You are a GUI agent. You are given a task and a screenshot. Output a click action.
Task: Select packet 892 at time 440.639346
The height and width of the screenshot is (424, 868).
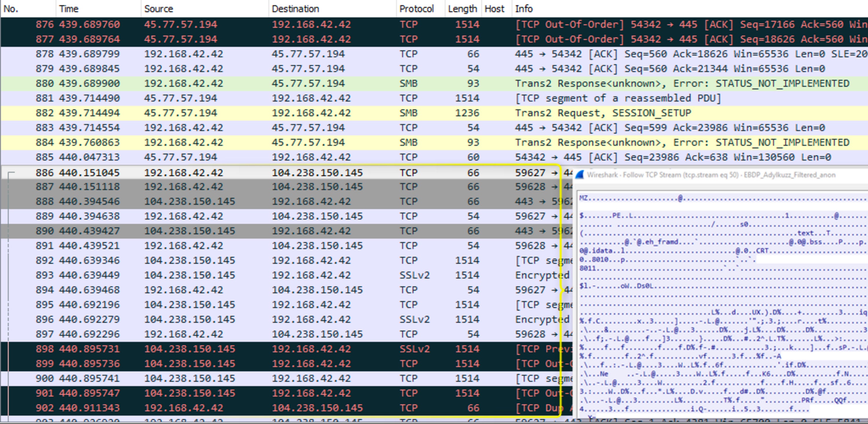coord(286,261)
